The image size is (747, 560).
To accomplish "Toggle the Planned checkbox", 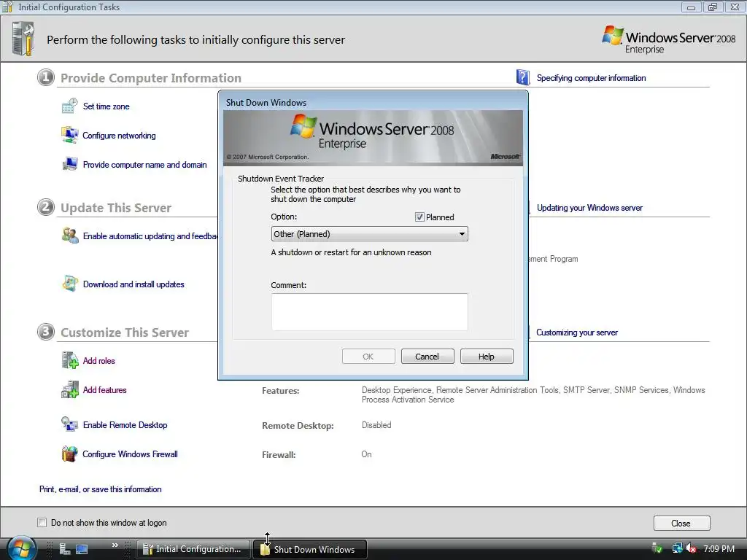I will (x=419, y=217).
